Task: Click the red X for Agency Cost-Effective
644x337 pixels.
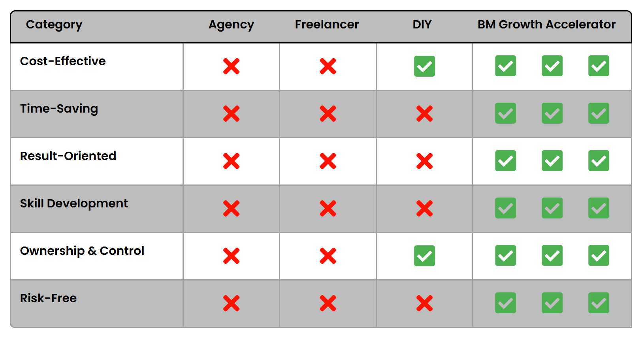Action: 231,66
